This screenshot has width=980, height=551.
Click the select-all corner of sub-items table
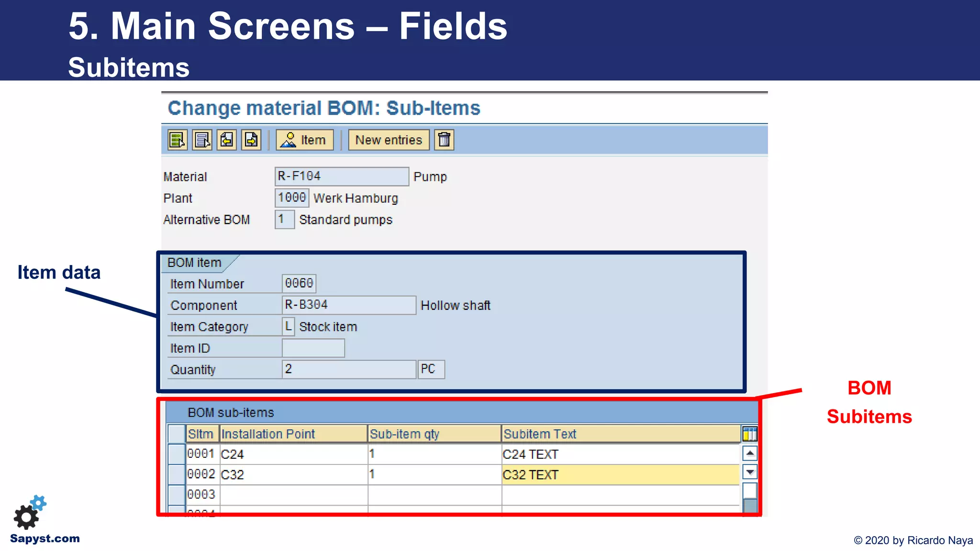click(x=177, y=434)
